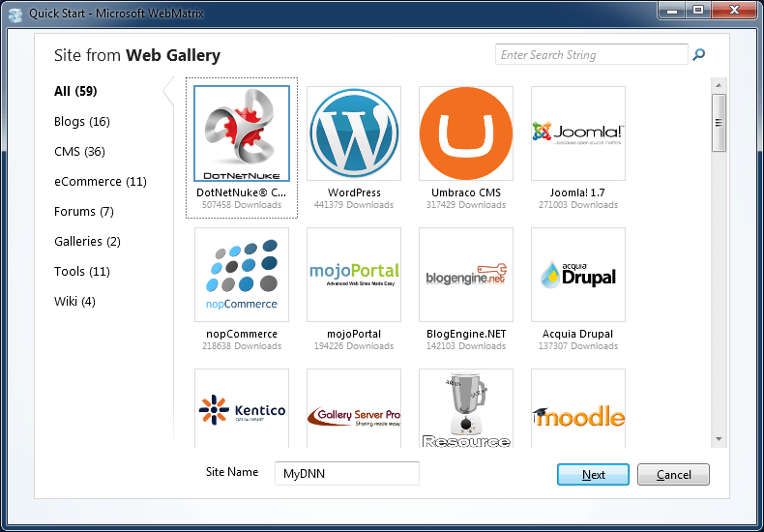The height and width of the screenshot is (532, 764).
Task: Show All (59) gallery category
Action: [75, 91]
